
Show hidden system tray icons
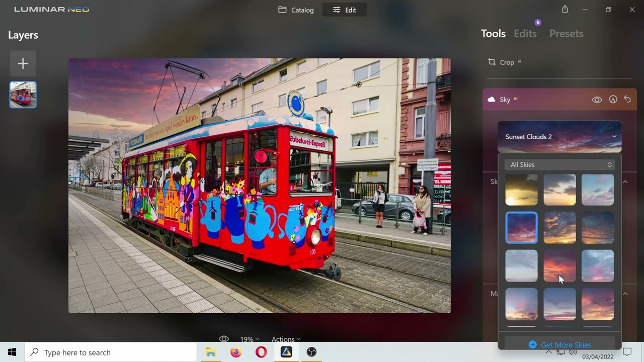[549, 352]
